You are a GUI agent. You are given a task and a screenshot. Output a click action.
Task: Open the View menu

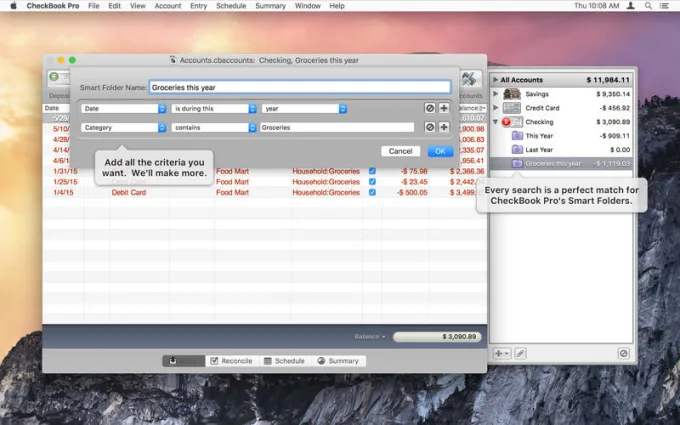[x=137, y=6]
